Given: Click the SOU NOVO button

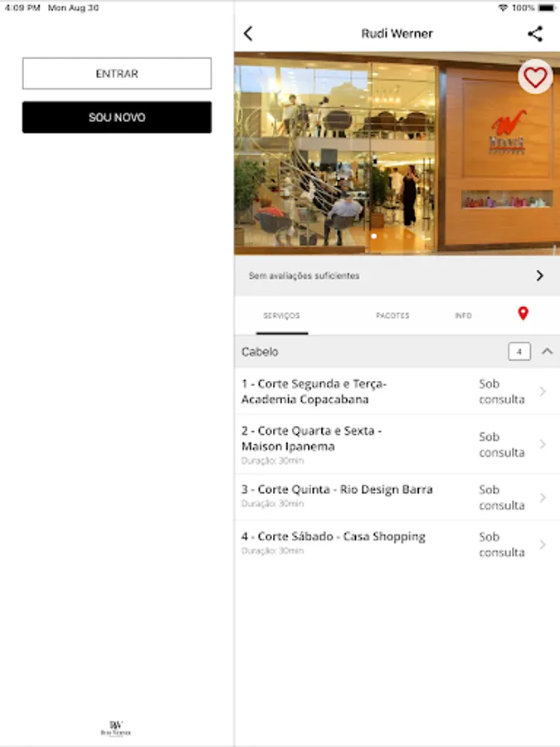Looking at the screenshot, I should click(x=117, y=117).
